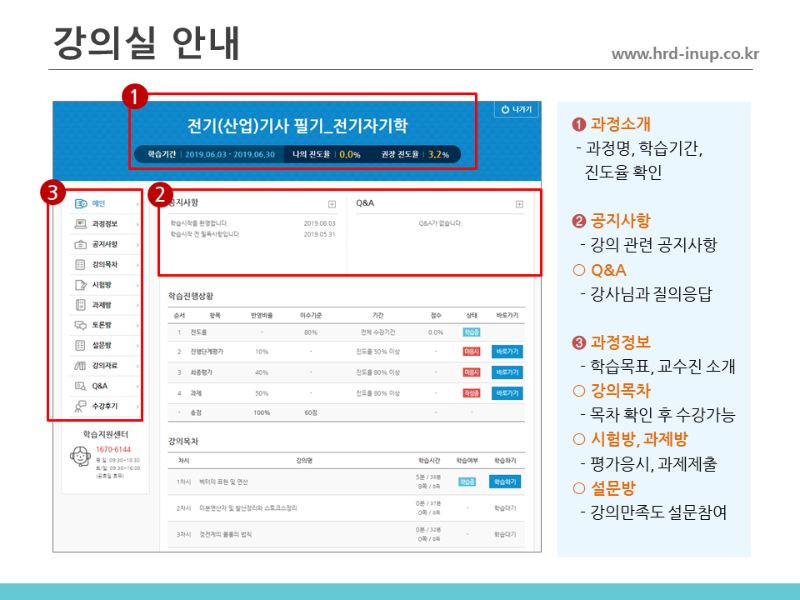Click the course title 전기(산업)기사 필기_전기자기학
The width and height of the screenshot is (800, 600).
click(297, 126)
